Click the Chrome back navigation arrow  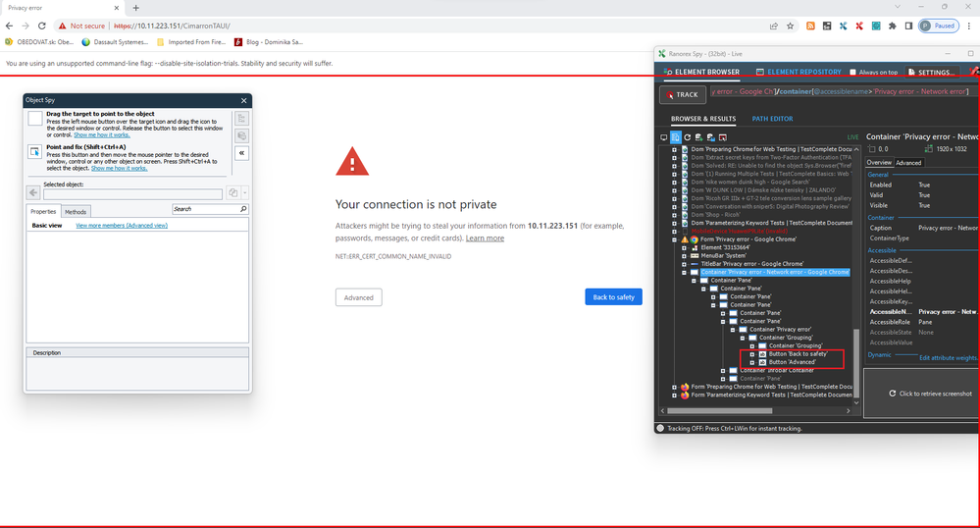(x=9, y=26)
